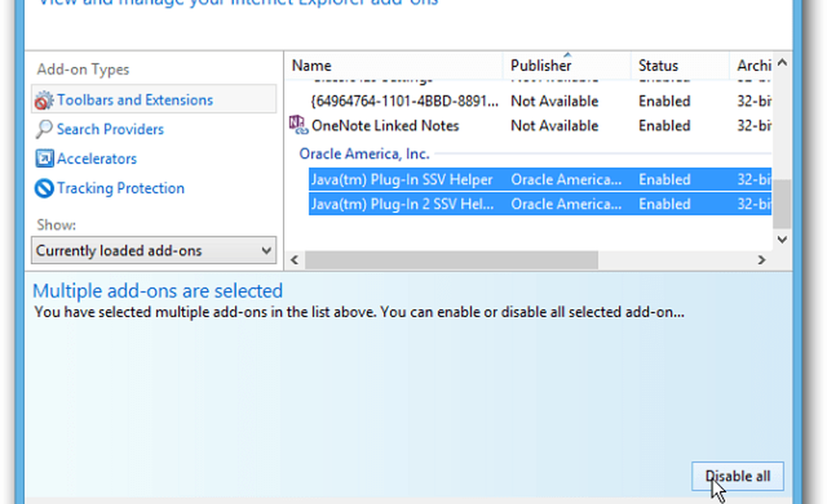This screenshot has width=827, height=504.
Task: Click the horizontal scrollbar left arrow
Action: (295, 260)
